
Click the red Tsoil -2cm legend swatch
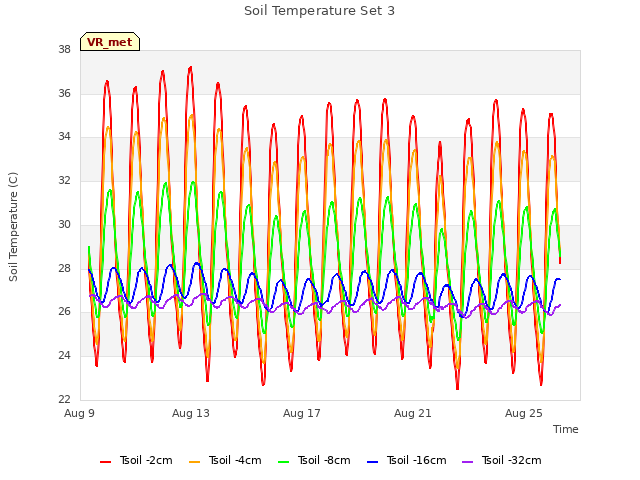[105, 462]
